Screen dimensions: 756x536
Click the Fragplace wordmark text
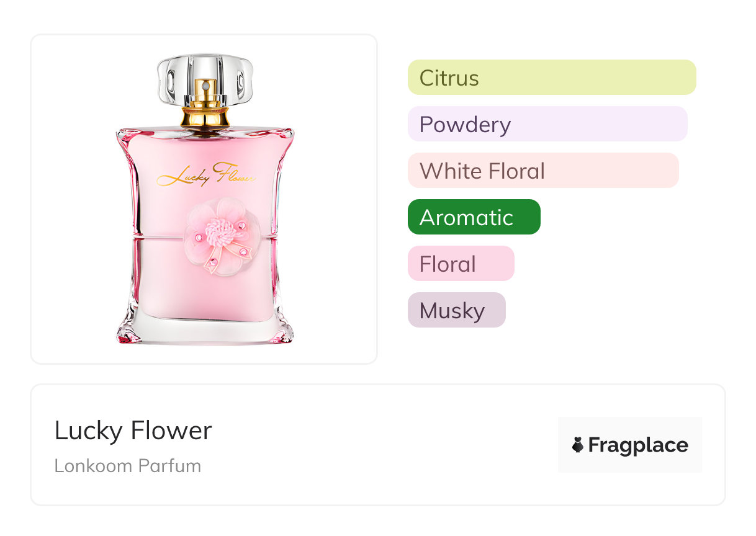638,445
